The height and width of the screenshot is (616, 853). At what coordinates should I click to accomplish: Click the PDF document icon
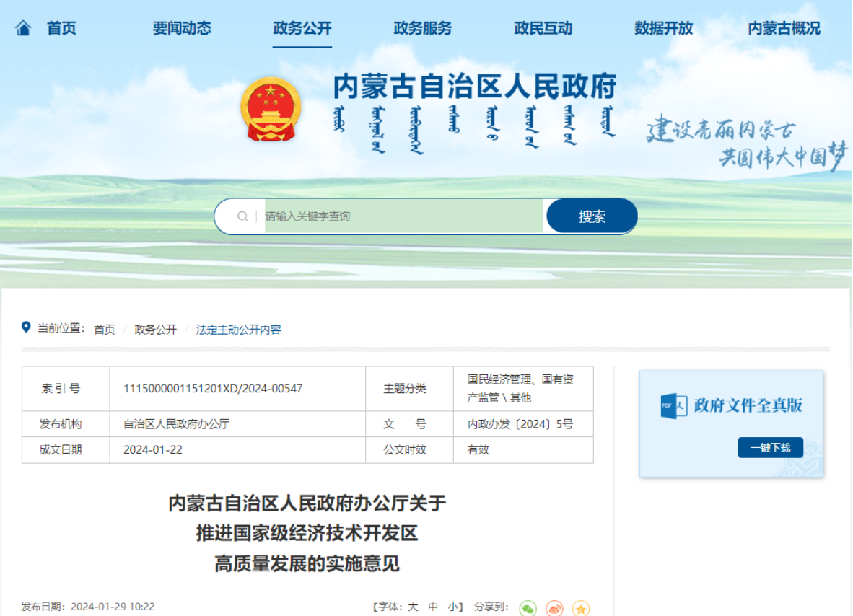[x=673, y=405]
